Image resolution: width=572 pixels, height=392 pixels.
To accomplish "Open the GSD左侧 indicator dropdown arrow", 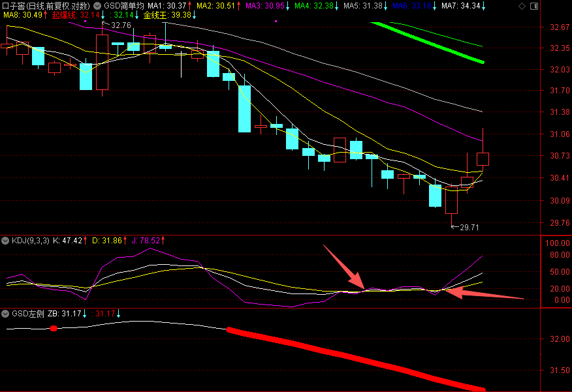I will click(x=6, y=314).
